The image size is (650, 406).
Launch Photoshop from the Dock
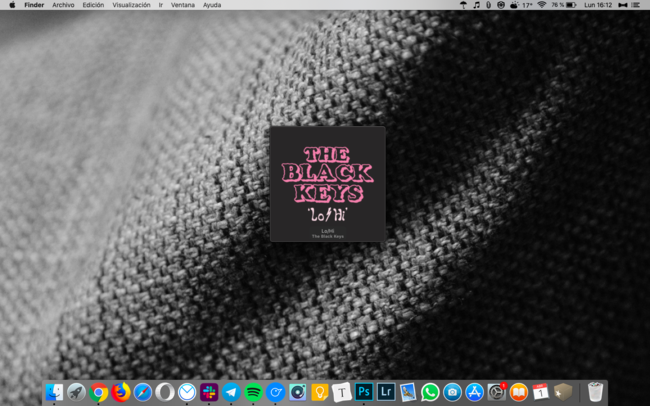[364, 392]
